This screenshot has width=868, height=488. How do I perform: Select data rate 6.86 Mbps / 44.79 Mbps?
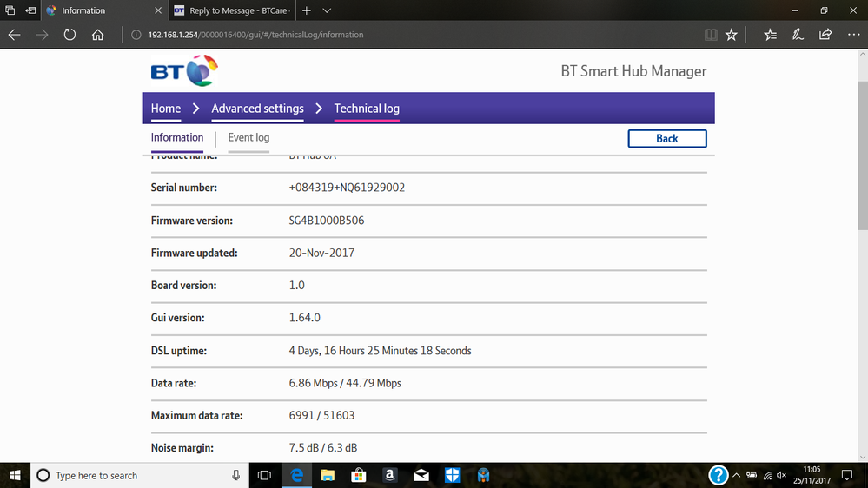pyautogui.click(x=345, y=383)
